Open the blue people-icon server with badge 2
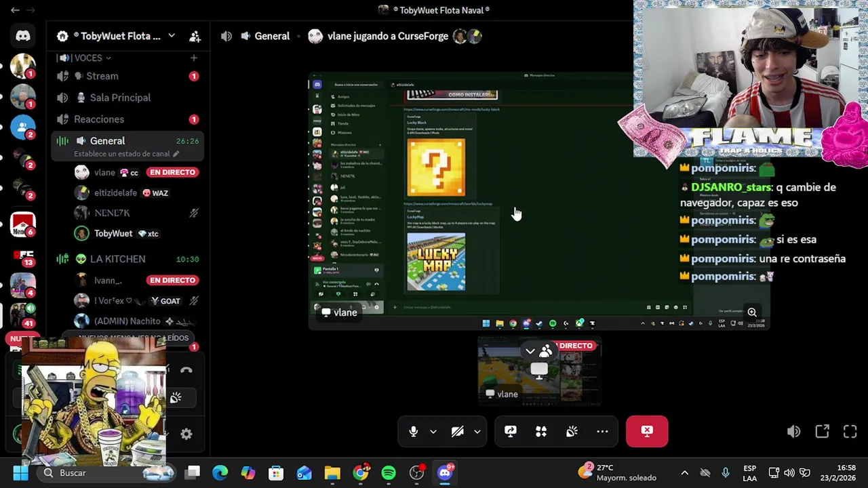The height and width of the screenshot is (488, 868). [x=23, y=127]
